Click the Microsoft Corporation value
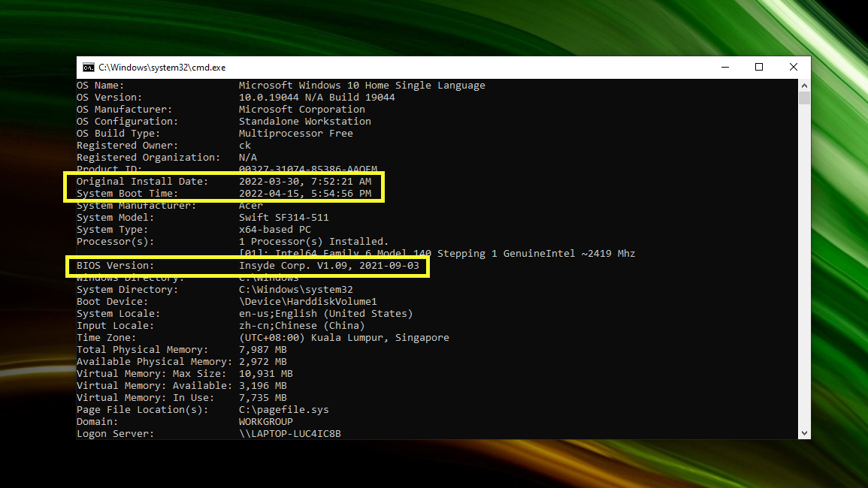The height and width of the screenshot is (488, 868). click(301, 110)
